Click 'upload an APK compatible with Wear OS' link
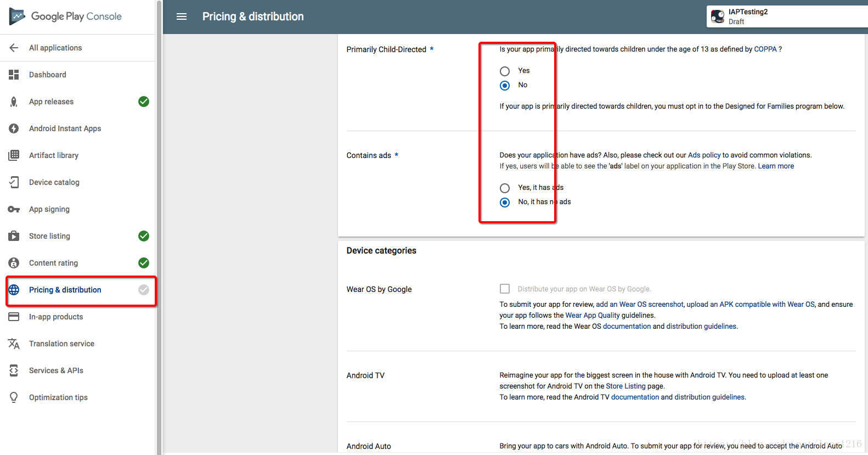The width and height of the screenshot is (868, 455). tap(751, 305)
